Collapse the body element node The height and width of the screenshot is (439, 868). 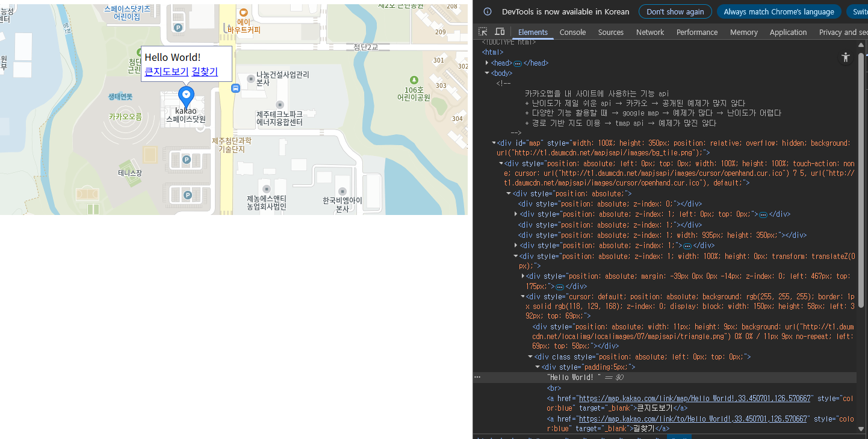[x=487, y=73]
